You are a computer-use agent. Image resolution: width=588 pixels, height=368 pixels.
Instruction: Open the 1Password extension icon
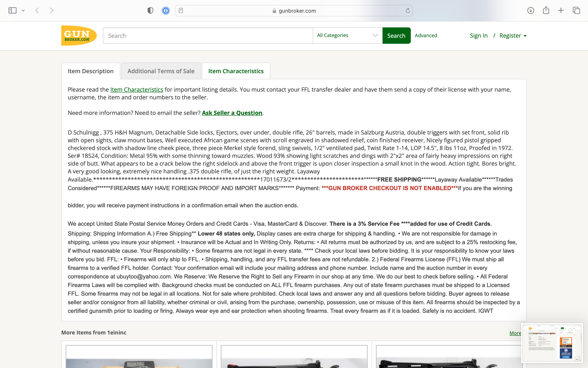click(166, 10)
